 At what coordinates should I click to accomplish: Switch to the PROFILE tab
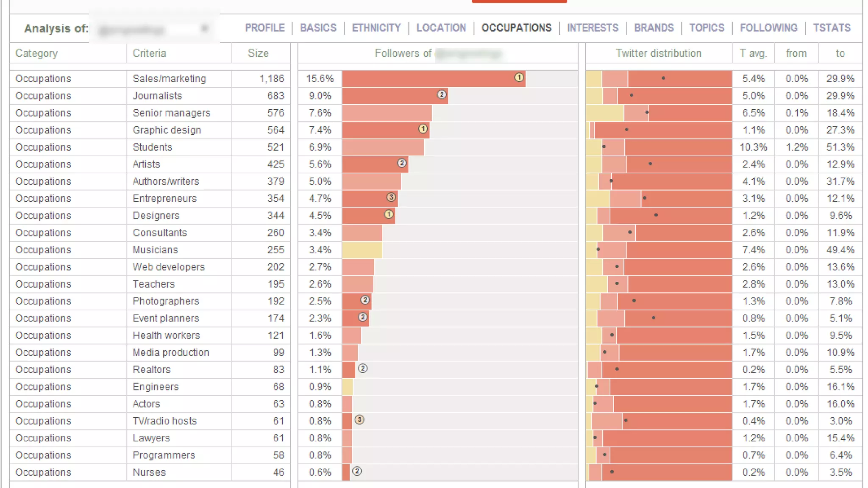click(265, 28)
